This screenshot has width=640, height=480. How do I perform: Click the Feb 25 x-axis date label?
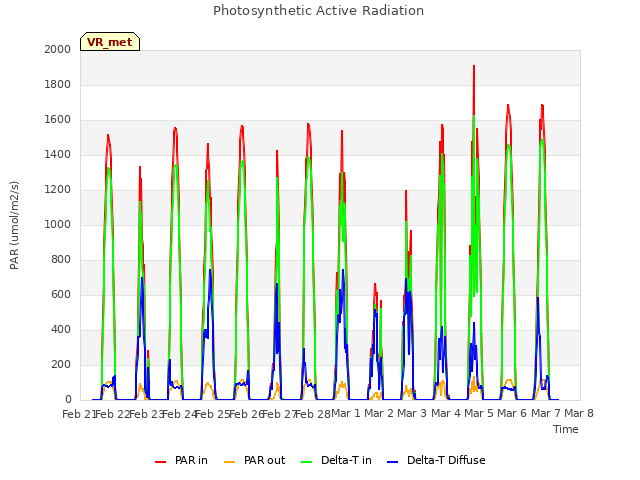click(212, 414)
